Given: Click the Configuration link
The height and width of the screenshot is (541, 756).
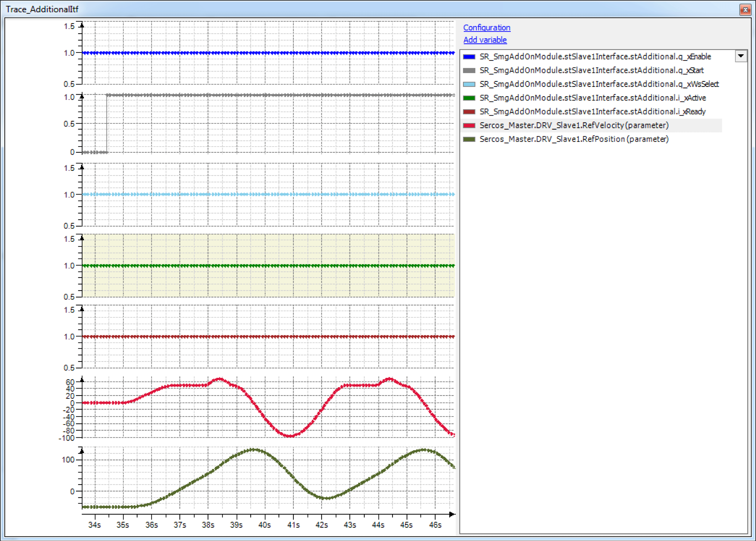Looking at the screenshot, I should (487, 28).
